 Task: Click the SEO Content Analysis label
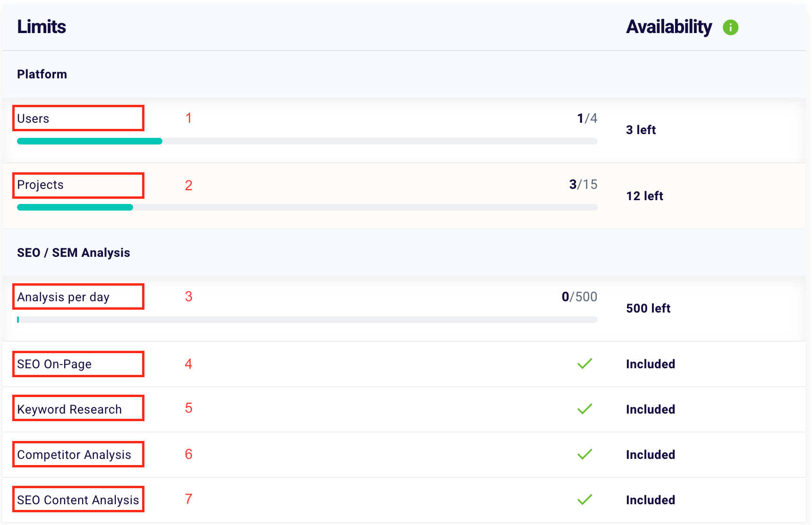[78, 500]
